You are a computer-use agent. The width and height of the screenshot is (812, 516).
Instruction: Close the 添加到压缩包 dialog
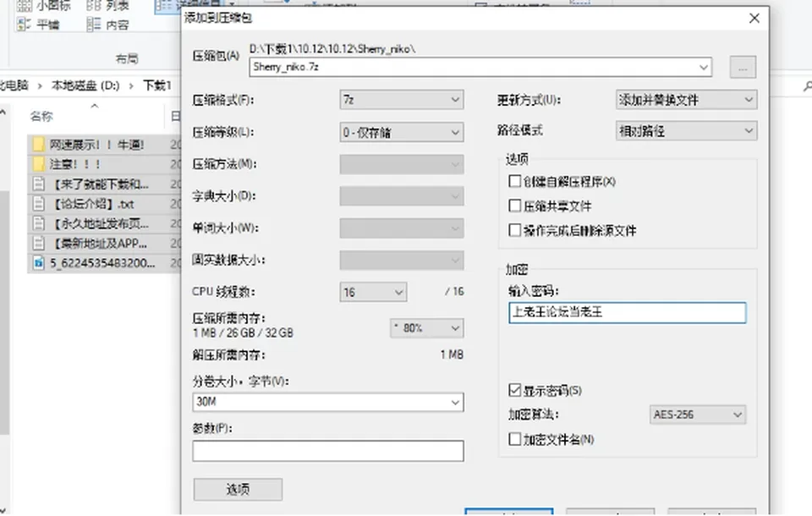coord(754,19)
